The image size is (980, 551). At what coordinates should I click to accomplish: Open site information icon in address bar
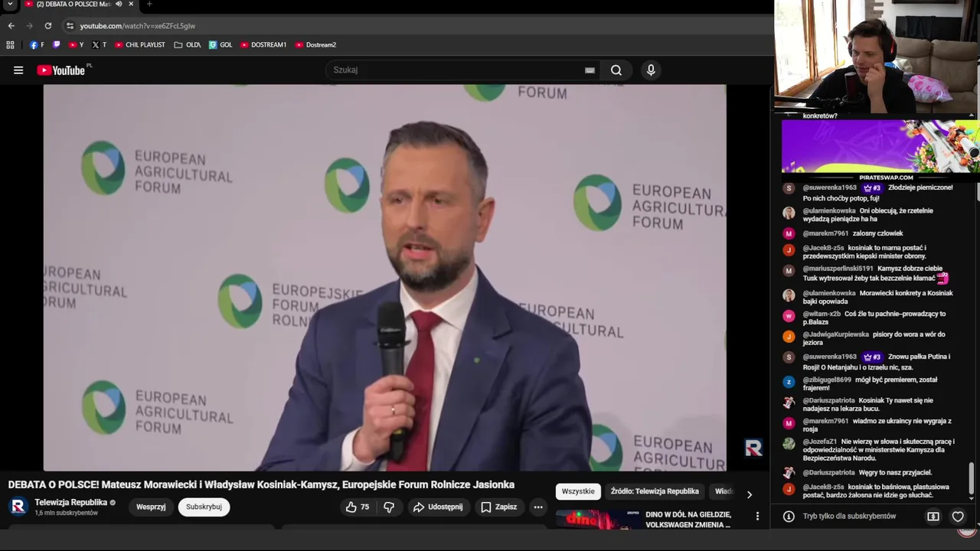click(70, 26)
